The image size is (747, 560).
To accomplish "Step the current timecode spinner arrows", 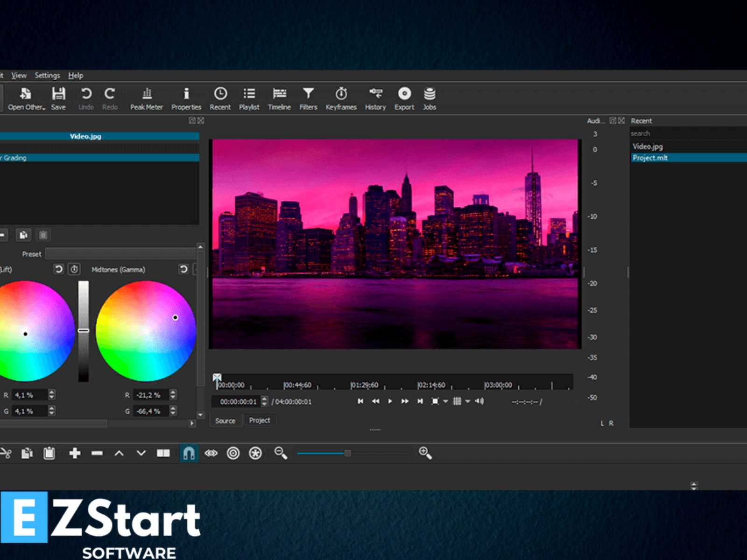I will coord(265,401).
